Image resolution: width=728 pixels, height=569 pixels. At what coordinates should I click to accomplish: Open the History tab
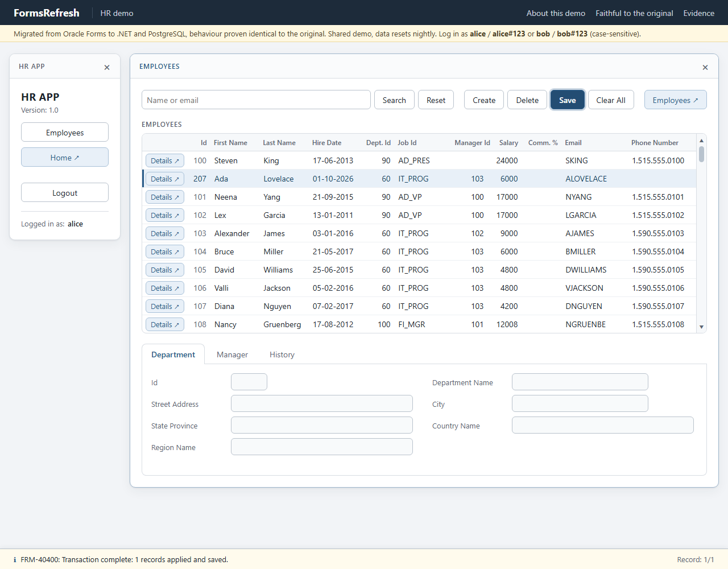pos(282,354)
